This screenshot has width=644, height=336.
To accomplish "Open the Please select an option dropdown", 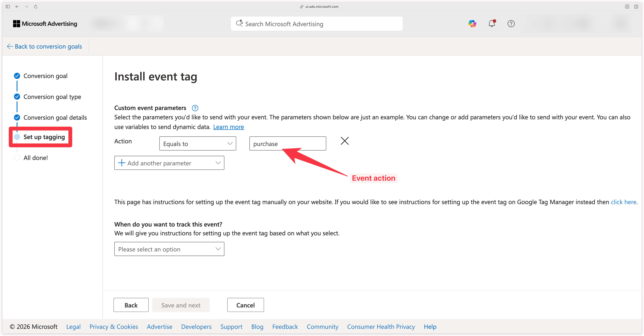I will pyautogui.click(x=169, y=249).
